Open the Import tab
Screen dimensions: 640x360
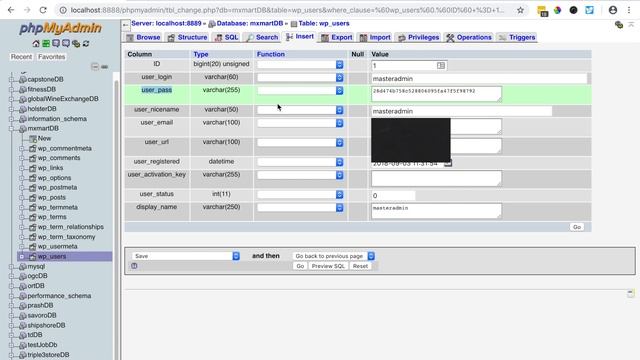(375, 38)
